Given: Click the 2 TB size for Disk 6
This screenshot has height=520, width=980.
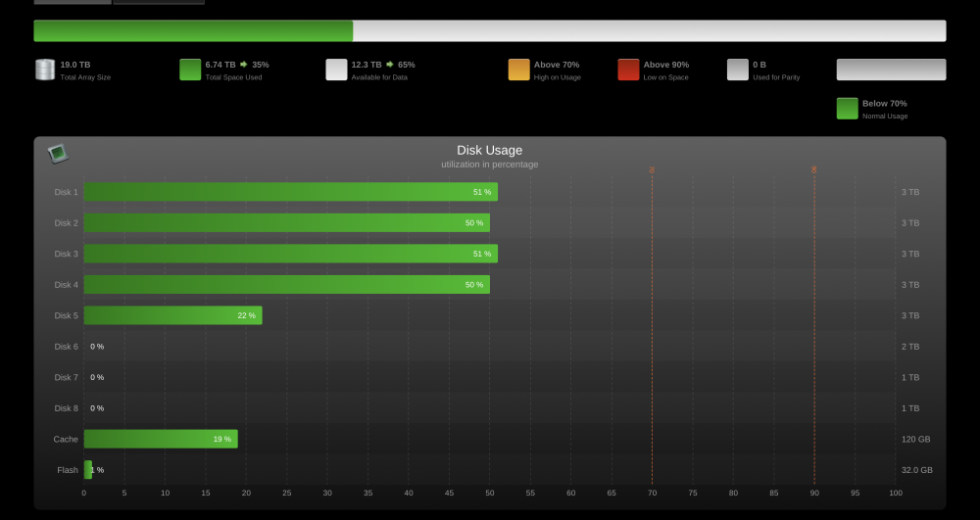Looking at the screenshot, I should [910, 347].
